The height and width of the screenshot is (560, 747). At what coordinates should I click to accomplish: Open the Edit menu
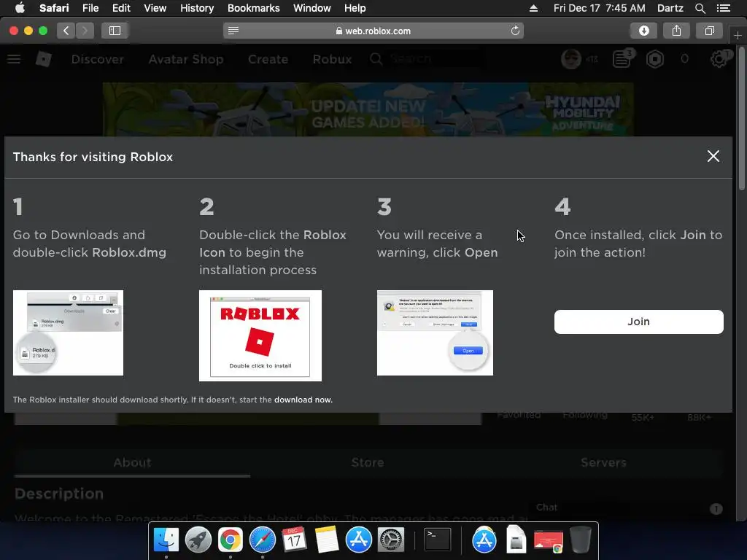point(121,8)
